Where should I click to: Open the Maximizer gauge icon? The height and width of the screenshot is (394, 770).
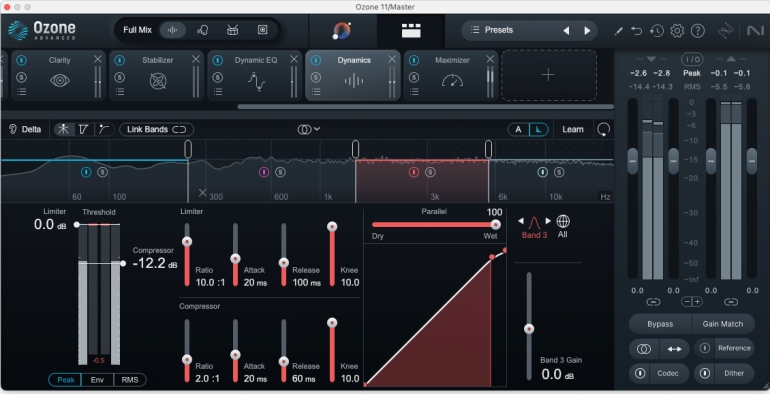pyautogui.click(x=452, y=80)
